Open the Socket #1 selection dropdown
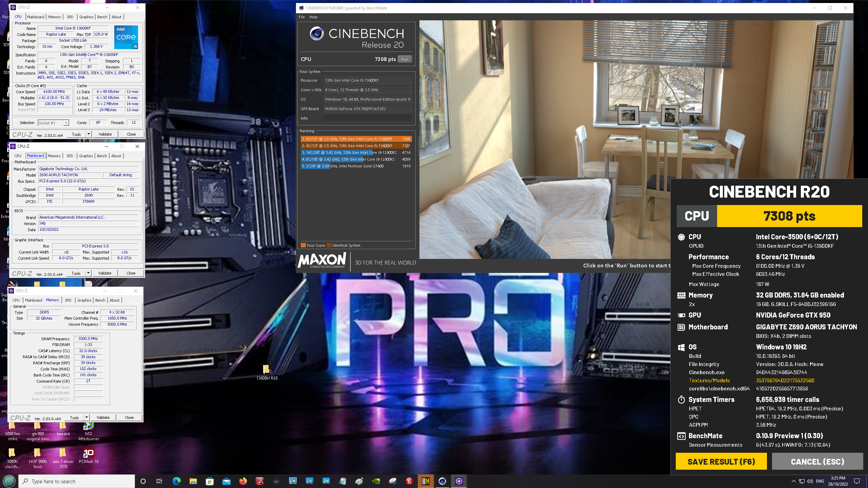This screenshot has width=868, height=488. pyautogui.click(x=54, y=123)
